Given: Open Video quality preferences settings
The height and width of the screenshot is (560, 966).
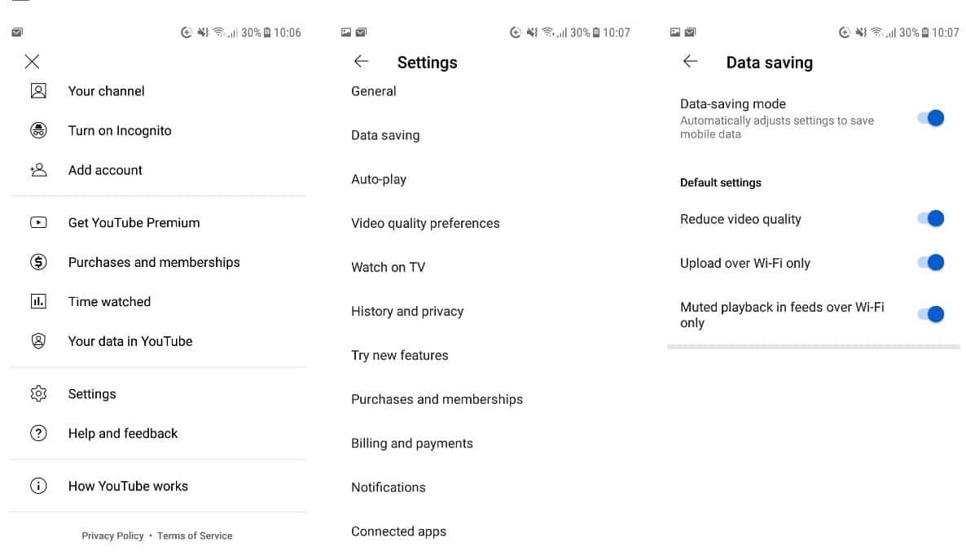Looking at the screenshot, I should [x=425, y=223].
